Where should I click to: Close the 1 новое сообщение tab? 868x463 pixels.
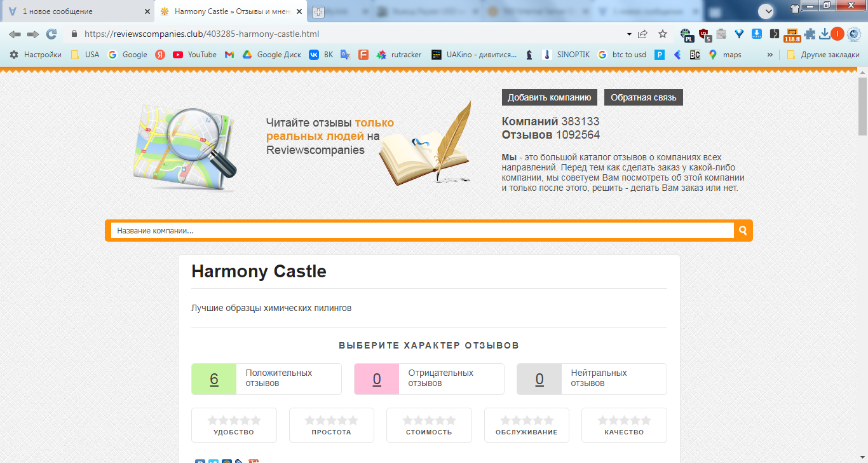pos(147,11)
